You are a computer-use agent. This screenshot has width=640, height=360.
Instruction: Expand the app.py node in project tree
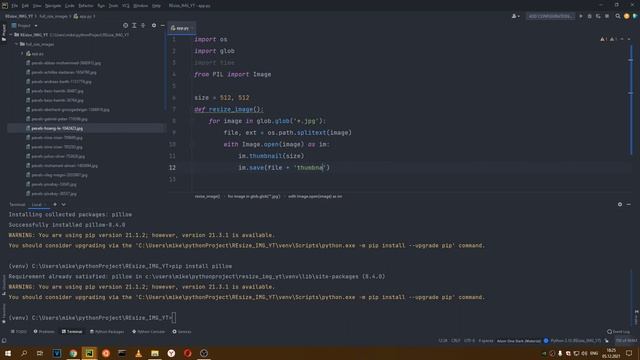[22, 53]
